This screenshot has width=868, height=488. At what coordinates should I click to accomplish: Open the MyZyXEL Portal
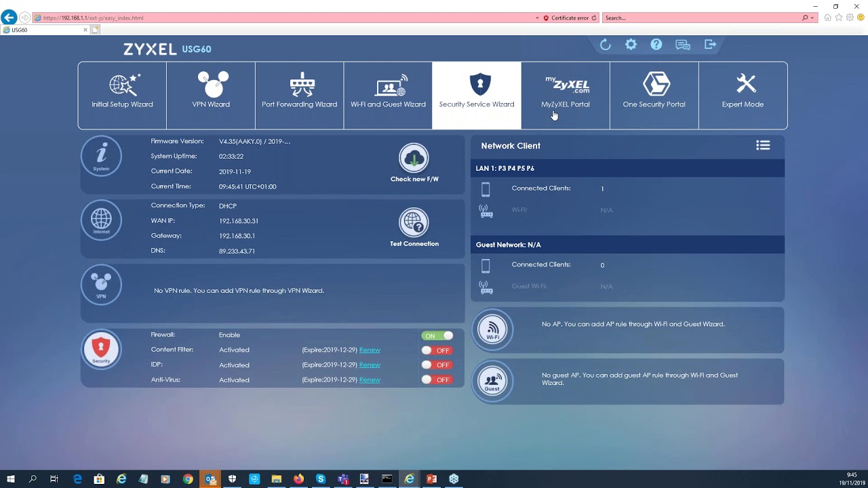(x=565, y=96)
